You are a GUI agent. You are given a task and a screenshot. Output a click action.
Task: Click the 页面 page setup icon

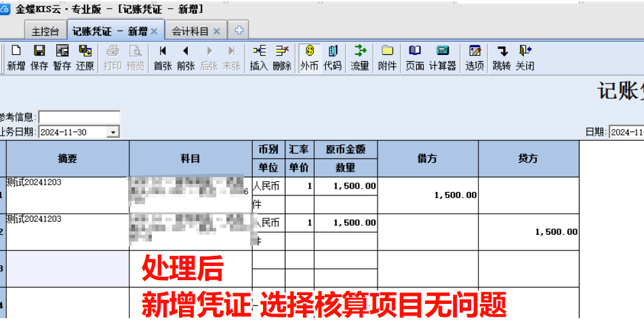414,58
